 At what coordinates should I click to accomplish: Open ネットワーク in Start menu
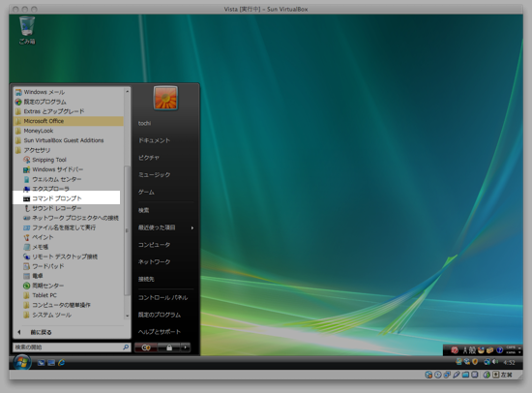pyautogui.click(x=155, y=262)
